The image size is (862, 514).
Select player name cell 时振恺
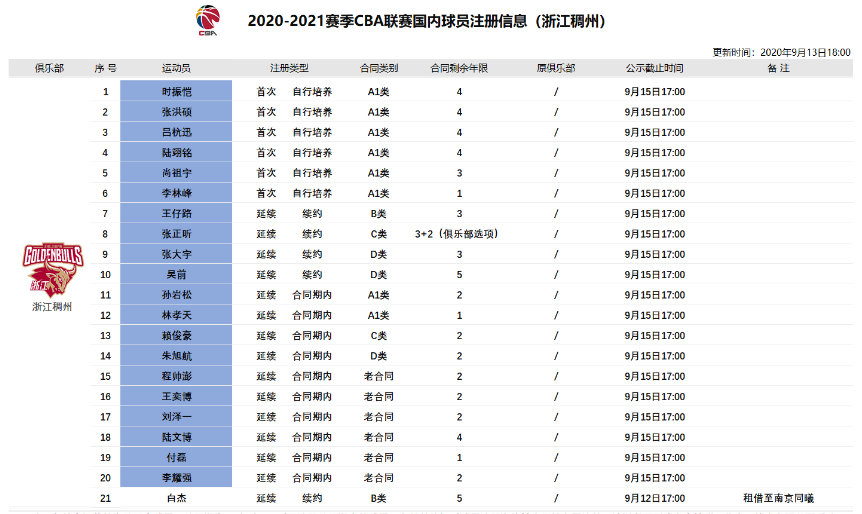click(x=176, y=92)
